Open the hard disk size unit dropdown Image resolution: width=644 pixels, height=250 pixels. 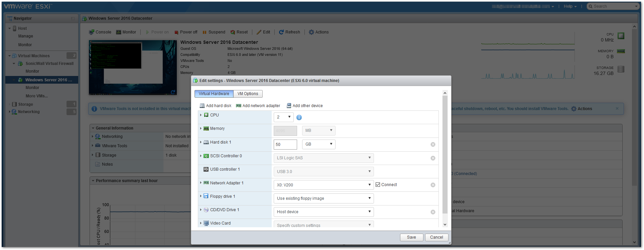(x=319, y=144)
